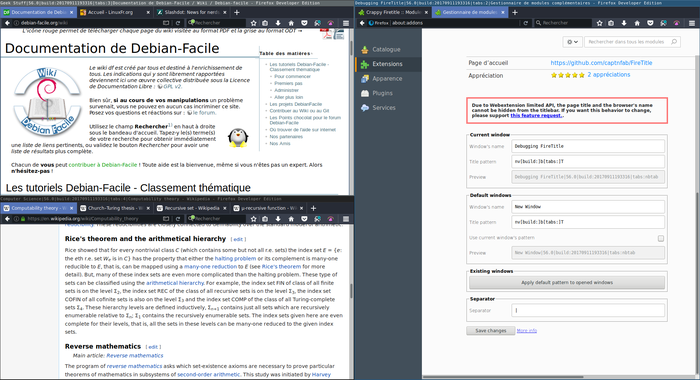The width and height of the screenshot is (700, 380).
Task: Open 'contribuer à Debian-Facile' link
Action: [x=103, y=165]
